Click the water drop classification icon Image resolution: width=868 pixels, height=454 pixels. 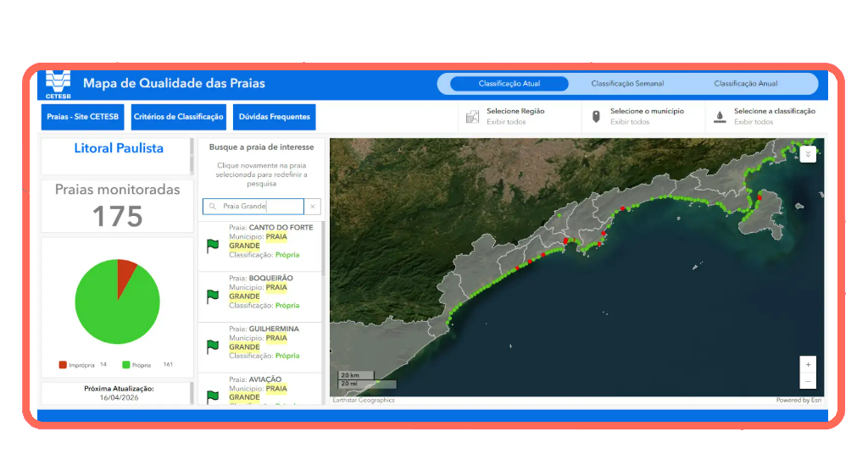pyautogui.click(x=720, y=117)
